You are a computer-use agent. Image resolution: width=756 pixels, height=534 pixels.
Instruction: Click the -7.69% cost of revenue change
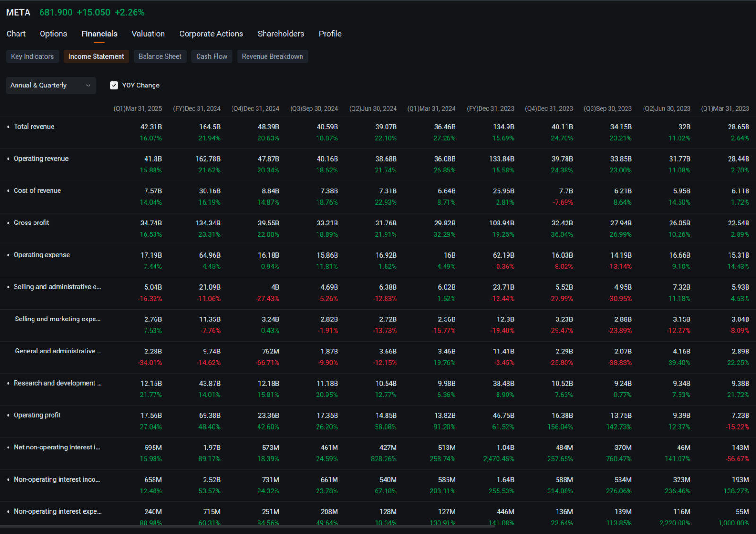(x=563, y=203)
